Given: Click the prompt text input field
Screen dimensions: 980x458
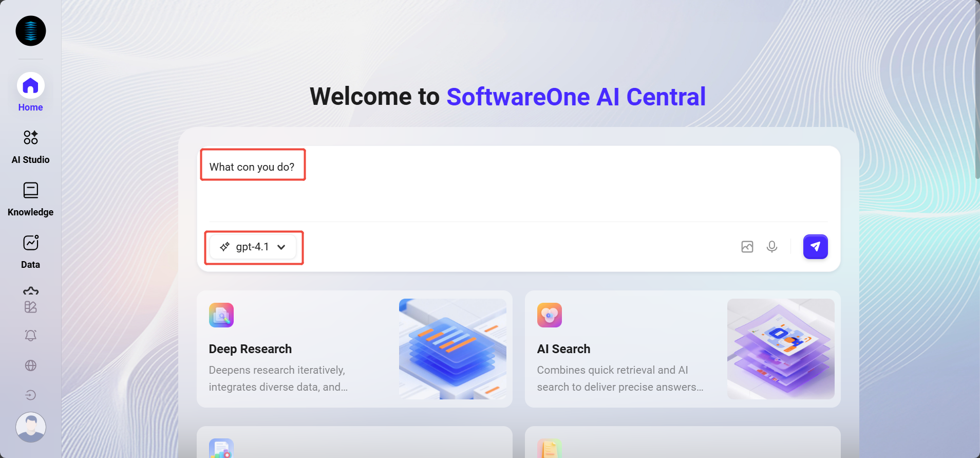Looking at the screenshot, I should tap(514, 185).
